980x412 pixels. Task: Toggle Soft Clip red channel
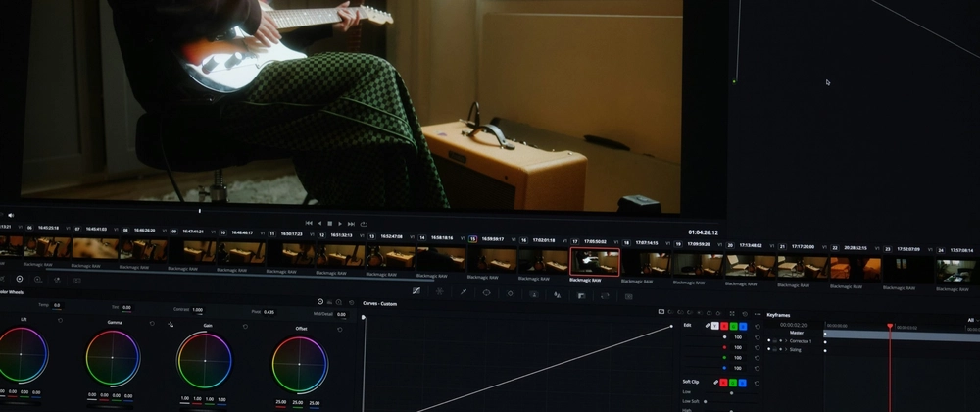(x=724, y=382)
